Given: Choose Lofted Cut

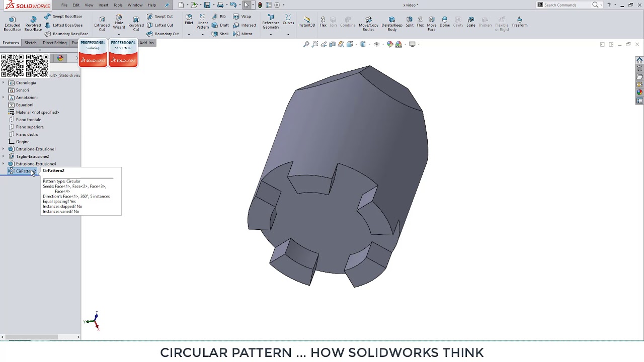Looking at the screenshot, I should (x=160, y=25).
